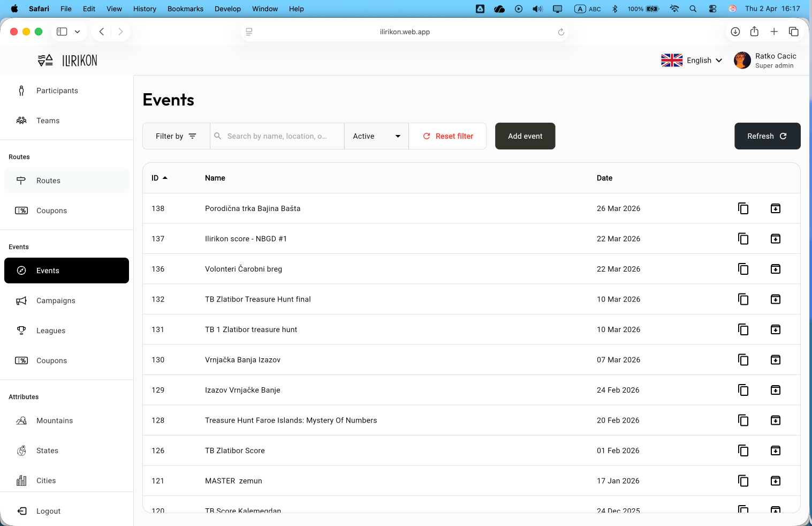Open the Mountains attribute page
Viewport: 812px width, 526px height.
[55, 420]
